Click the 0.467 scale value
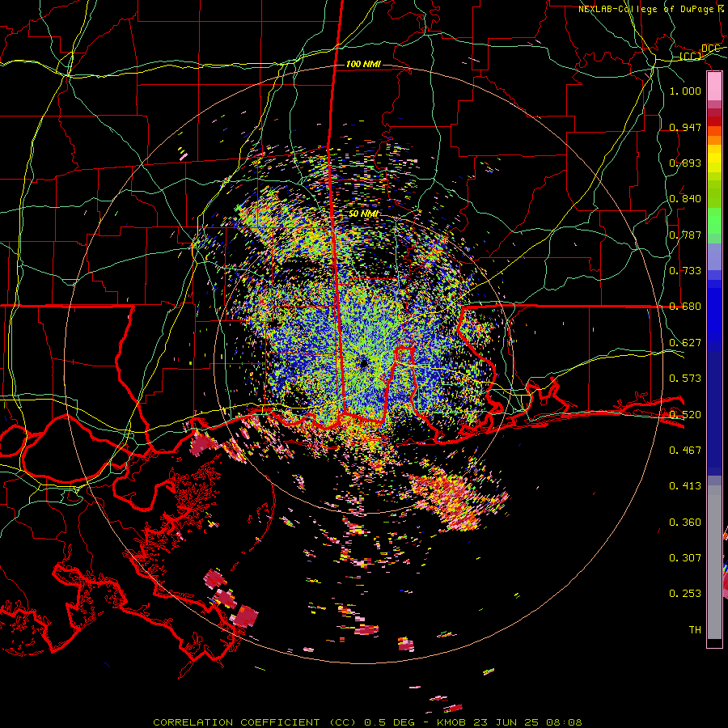The width and height of the screenshot is (728, 728). pyautogui.click(x=685, y=451)
